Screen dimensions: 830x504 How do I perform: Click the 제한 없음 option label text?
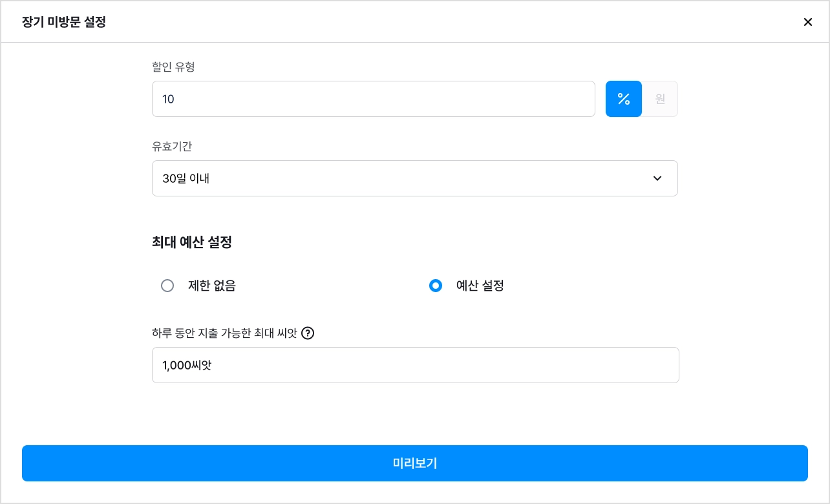point(212,286)
